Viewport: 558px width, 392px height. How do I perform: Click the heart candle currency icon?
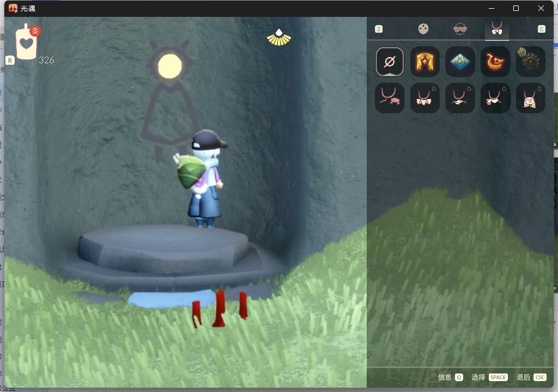(27, 42)
